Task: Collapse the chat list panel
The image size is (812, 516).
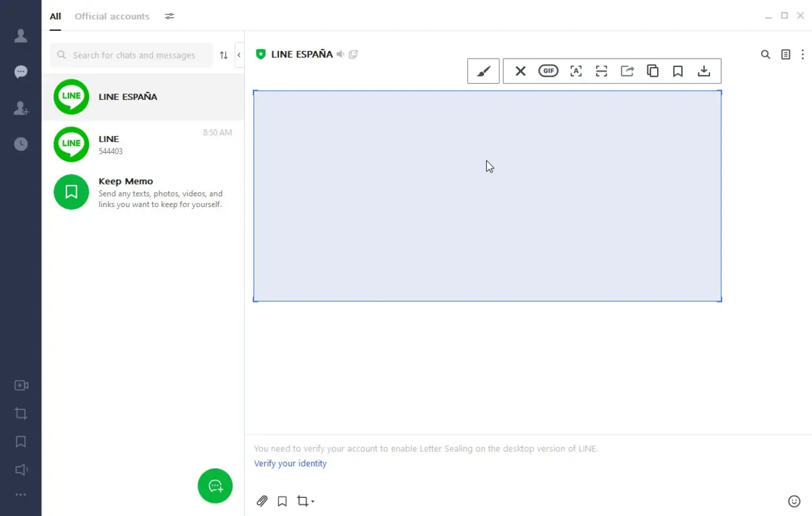Action: click(x=238, y=55)
